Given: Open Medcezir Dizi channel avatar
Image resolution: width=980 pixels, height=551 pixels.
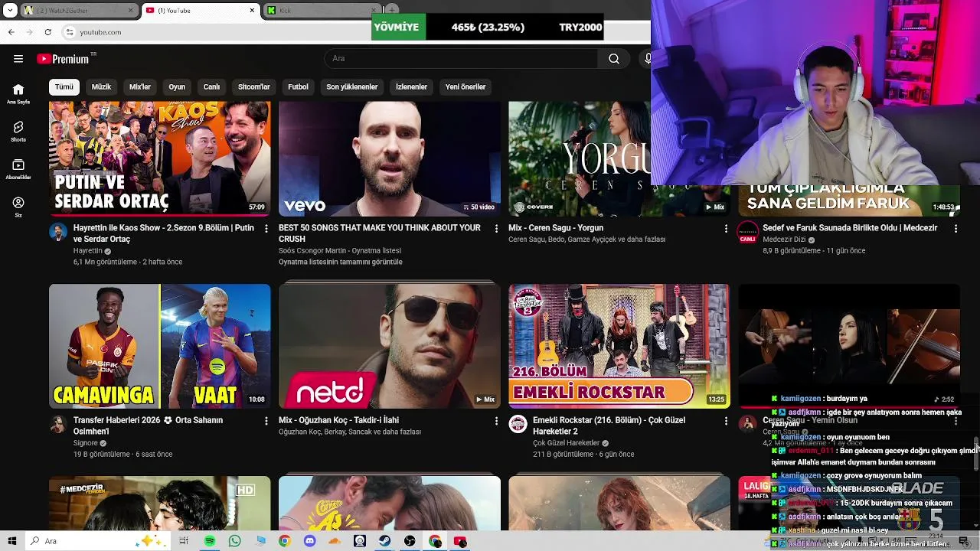Looking at the screenshot, I should tap(748, 232).
